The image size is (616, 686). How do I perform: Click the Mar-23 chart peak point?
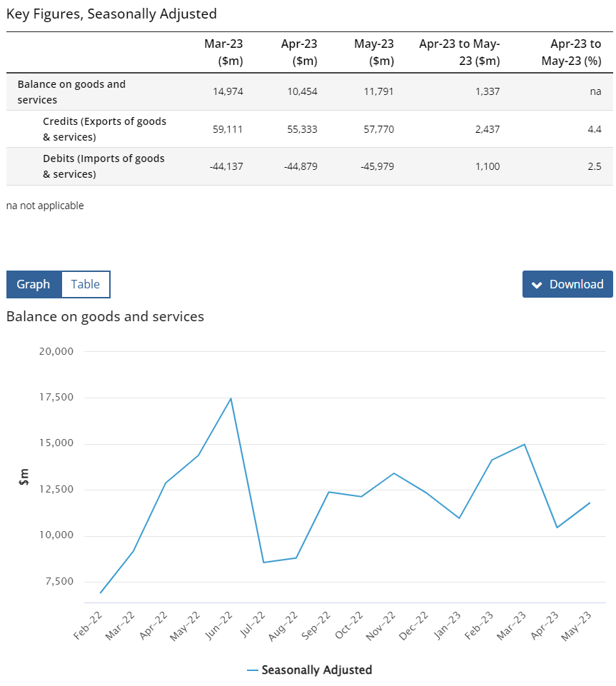(x=525, y=445)
